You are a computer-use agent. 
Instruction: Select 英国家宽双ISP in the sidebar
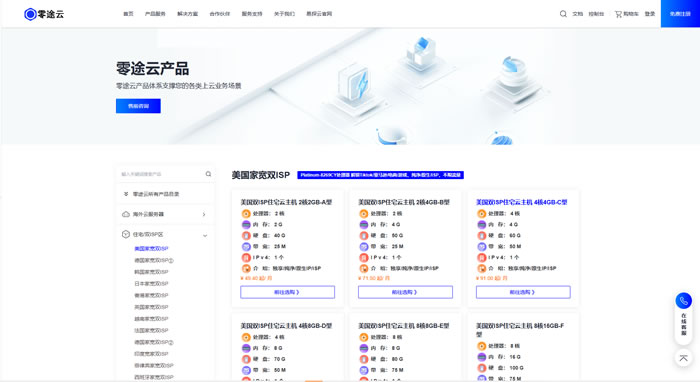pyautogui.click(x=151, y=307)
